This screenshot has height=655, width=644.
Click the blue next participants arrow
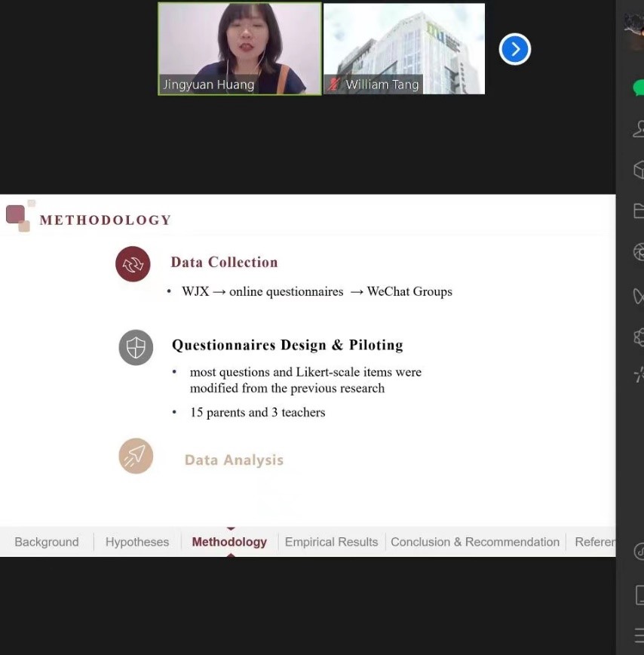(x=515, y=50)
